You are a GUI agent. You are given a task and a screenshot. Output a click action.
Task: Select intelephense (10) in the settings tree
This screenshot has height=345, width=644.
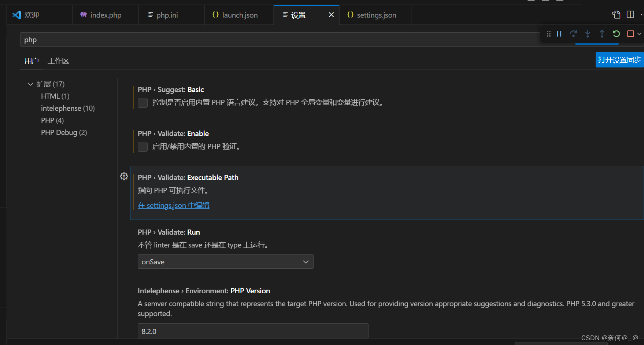click(67, 108)
